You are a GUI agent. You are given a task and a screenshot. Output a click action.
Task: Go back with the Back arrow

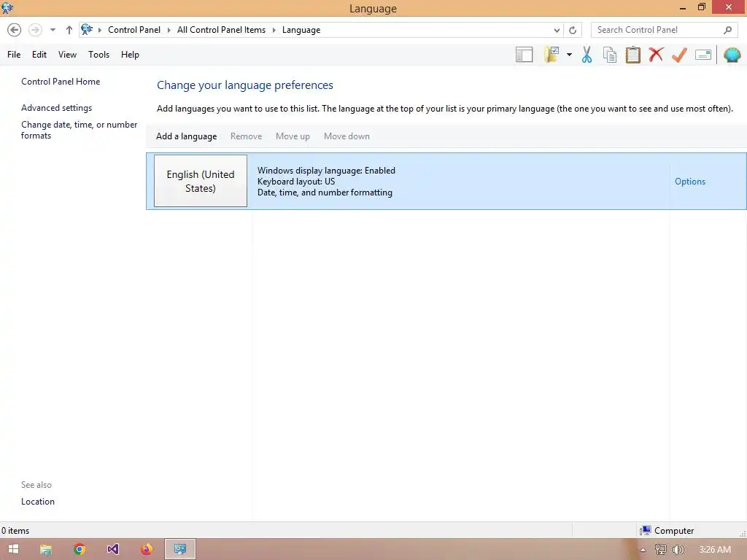coord(15,30)
